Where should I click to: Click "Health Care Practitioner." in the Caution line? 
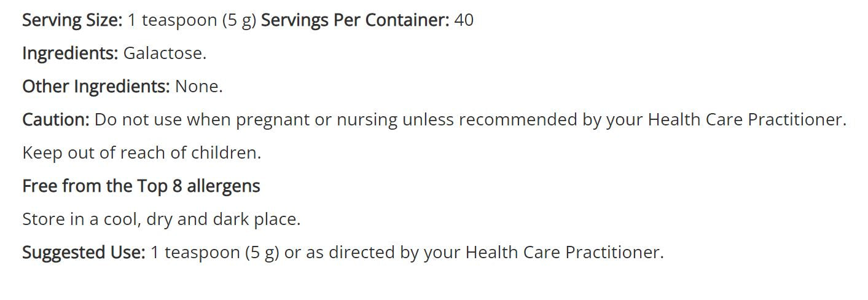pyautogui.click(x=747, y=120)
